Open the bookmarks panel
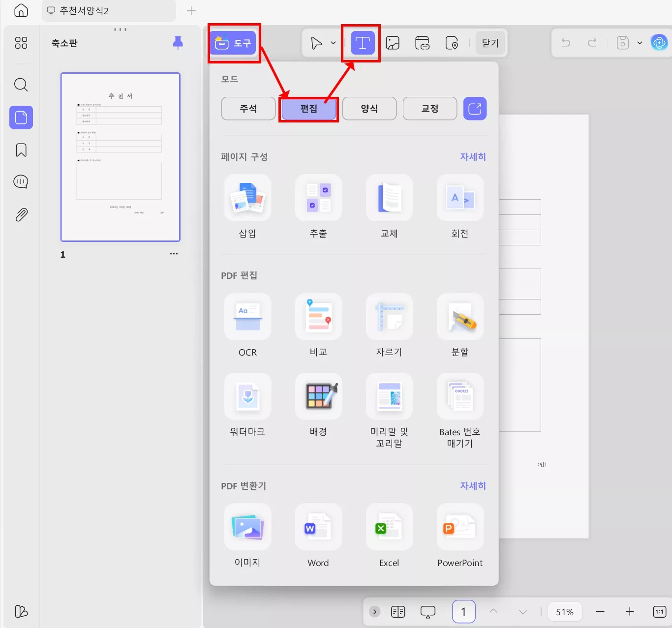The height and width of the screenshot is (628, 672). (21, 150)
